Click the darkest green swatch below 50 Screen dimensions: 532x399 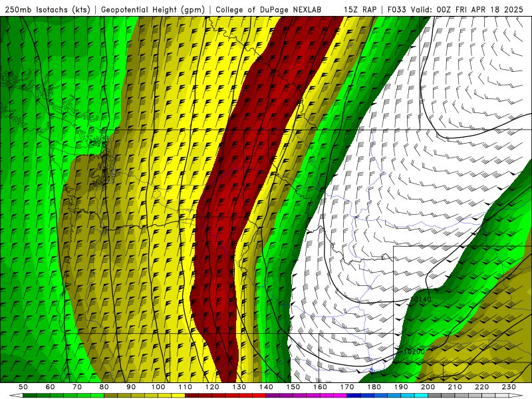30,396
